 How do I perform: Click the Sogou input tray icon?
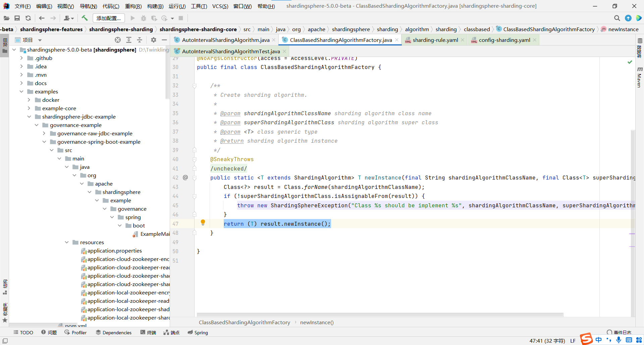pyautogui.click(x=586, y=339)
